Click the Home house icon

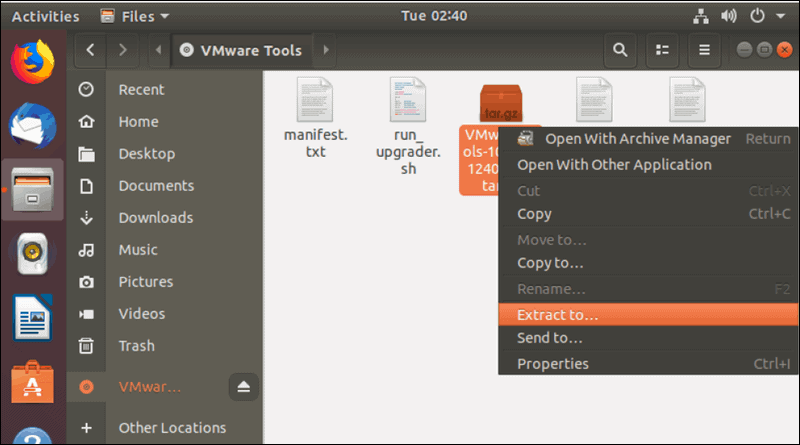[x=86, y=121]
